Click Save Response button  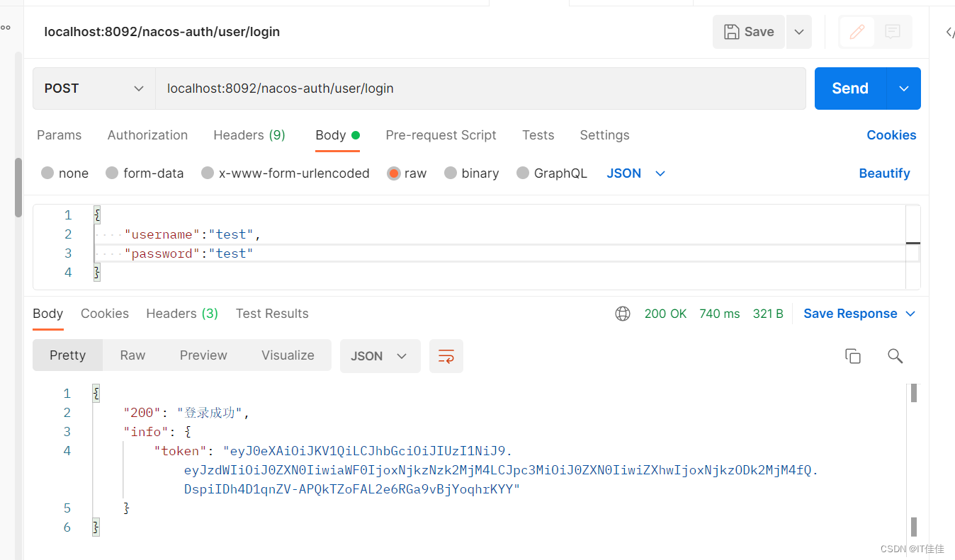[850, 314]
